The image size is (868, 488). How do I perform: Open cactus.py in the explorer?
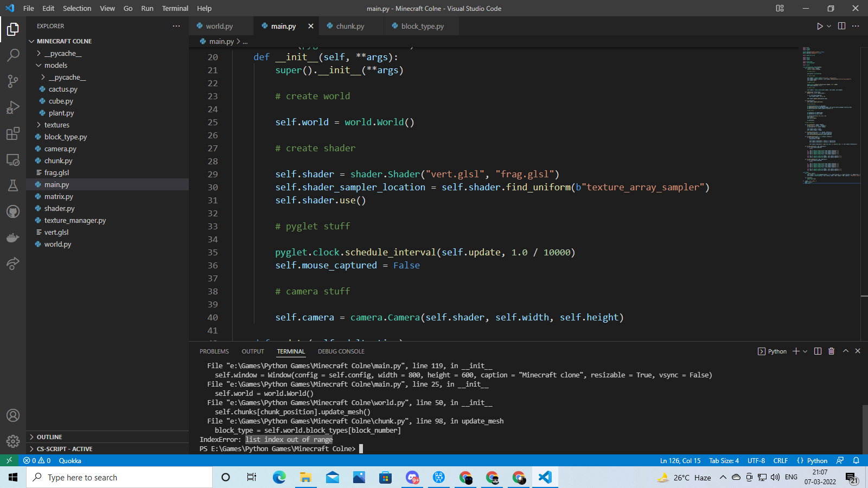[x=107, y=89]
